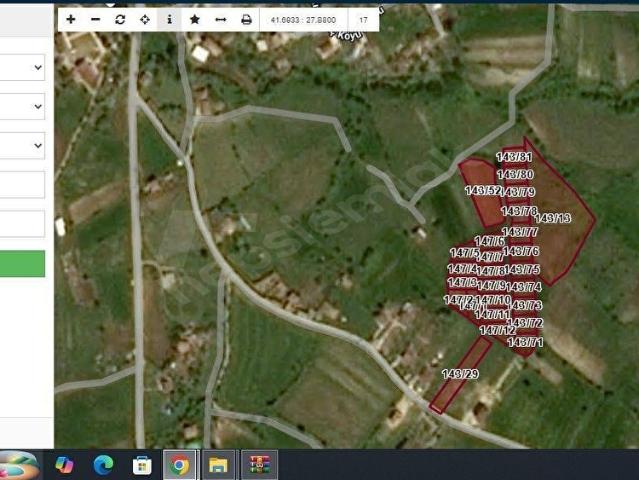Select parcel 143/78 on the map
This screenshot has width=639, height=480.
point(519,211)
